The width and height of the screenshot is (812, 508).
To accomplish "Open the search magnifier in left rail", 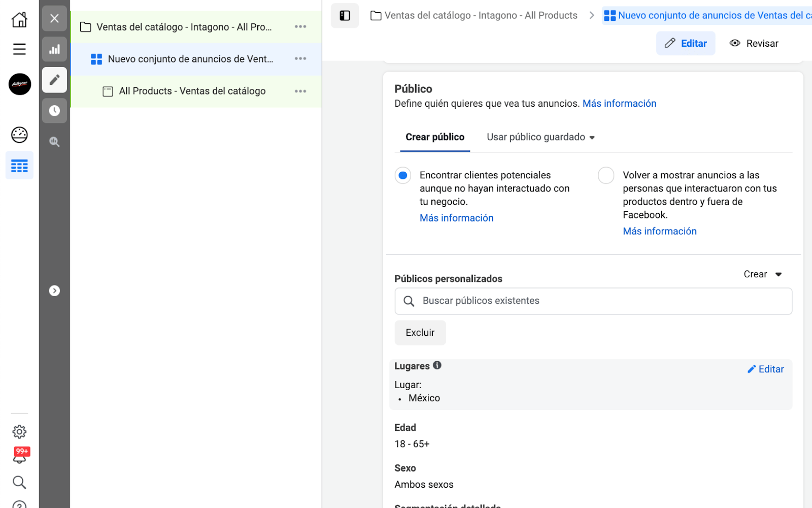I will tap(19, 482).
